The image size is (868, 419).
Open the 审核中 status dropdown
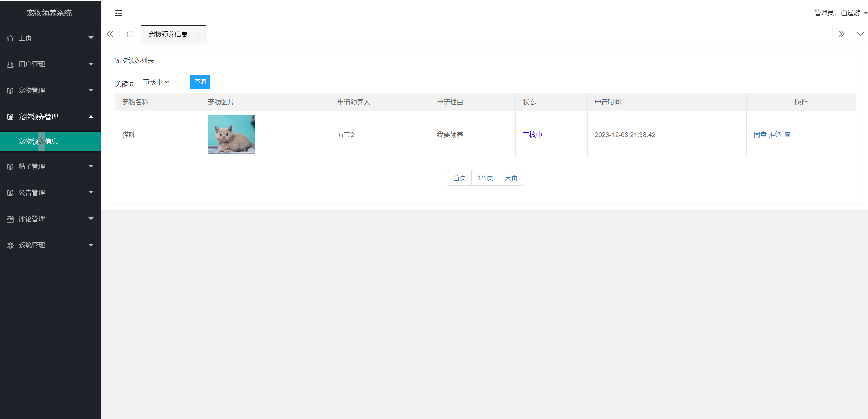pos(156,82)
